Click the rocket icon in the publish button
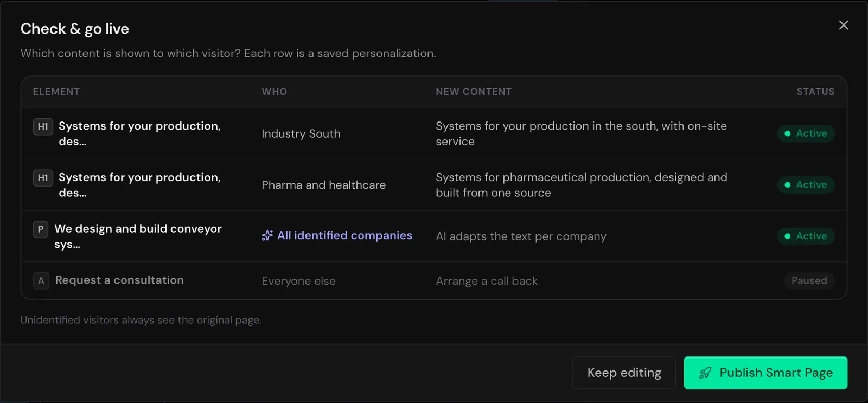The width and height of the screenshot is (868, 403). pyautogui.click(x=705, y=373)
